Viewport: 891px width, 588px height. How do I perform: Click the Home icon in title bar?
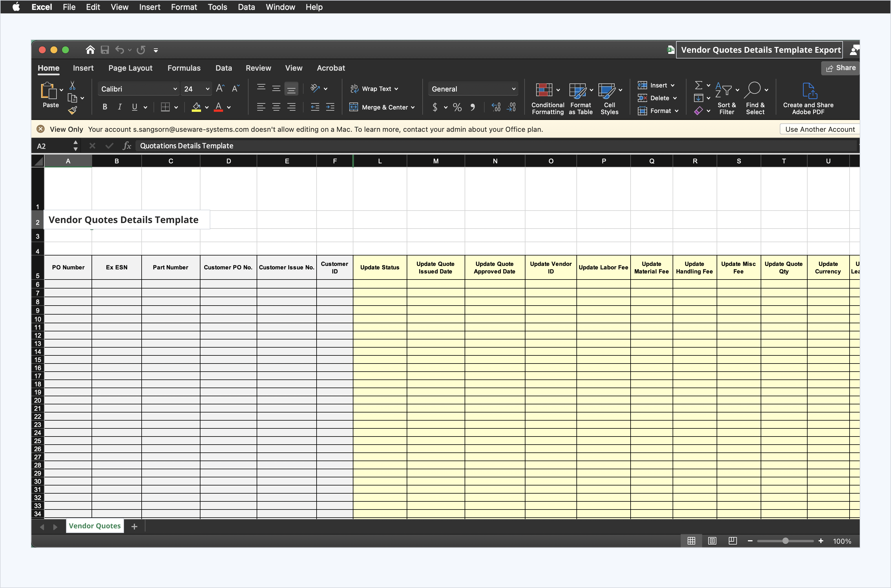click(90, 50)
